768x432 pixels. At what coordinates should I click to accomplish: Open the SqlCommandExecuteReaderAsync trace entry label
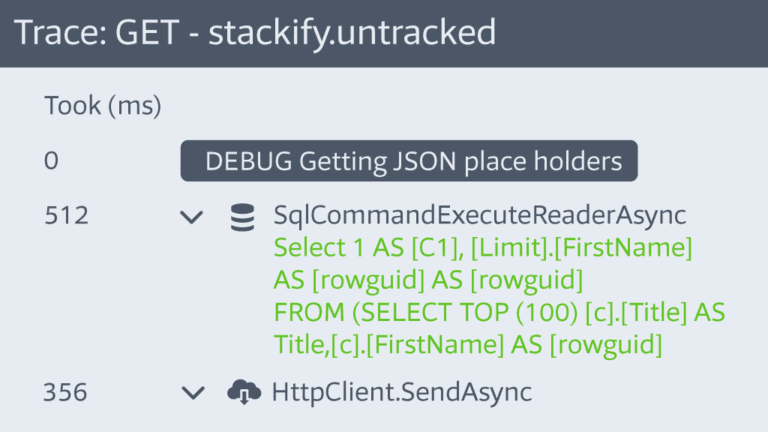(480, 215)
